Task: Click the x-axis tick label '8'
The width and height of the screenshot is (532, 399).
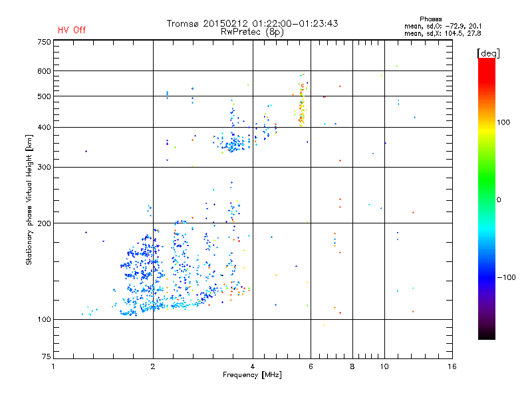Action: point(352,366)
